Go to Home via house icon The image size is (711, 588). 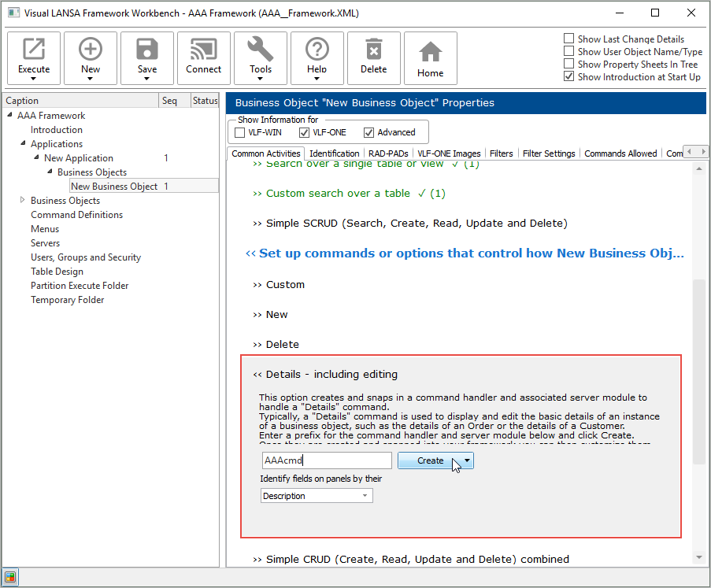tap(431, 52)
